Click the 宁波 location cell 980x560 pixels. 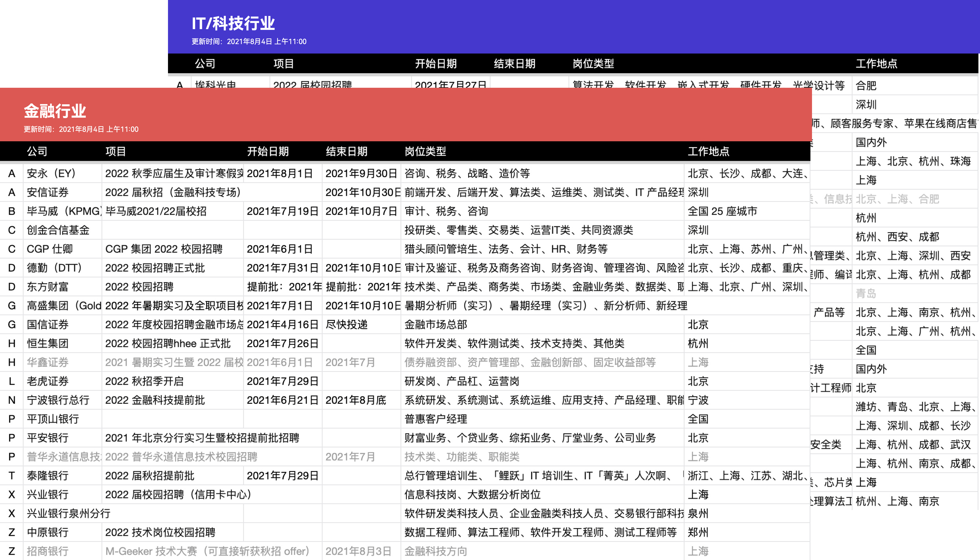[x=747, y=400]
